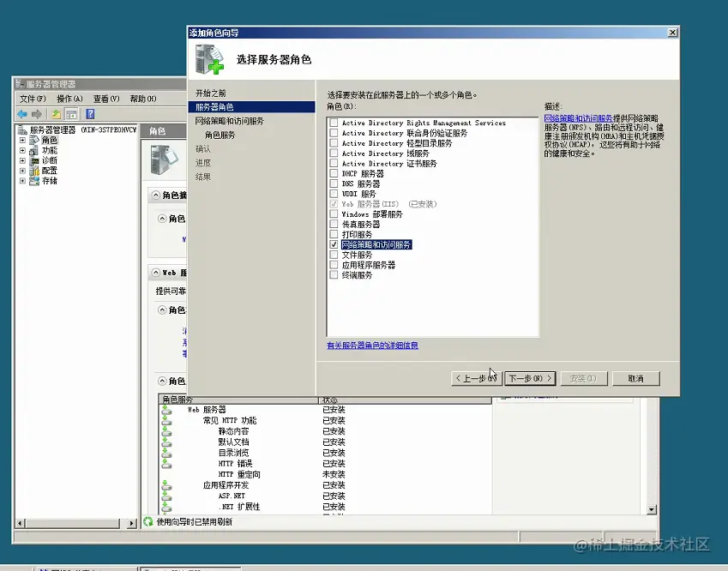
Task: Enable the DNS 服务器 role checkbox
Action: 334,183
